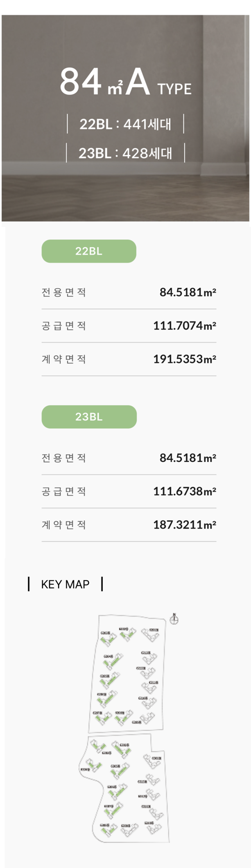Click the 84㎡ A TYPE title
The width and height of the screenshot is (251, 868).
(x=126, y=83)
